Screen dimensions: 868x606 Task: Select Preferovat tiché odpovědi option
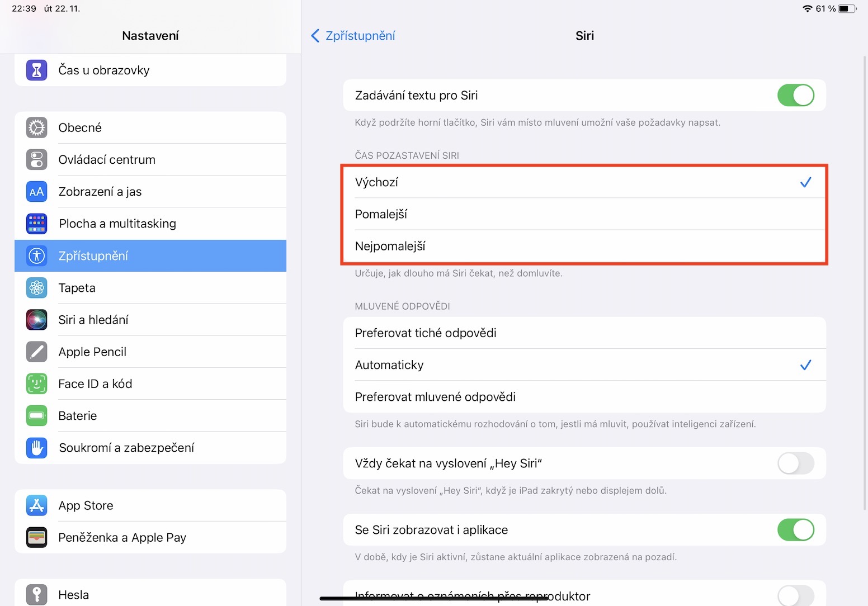pyautogui.click(x=584, y=333)
